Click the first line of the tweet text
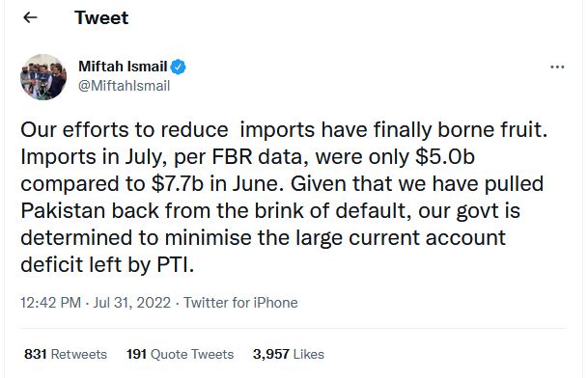Screen dimensions: 588x378 click(x=284, y=130)
